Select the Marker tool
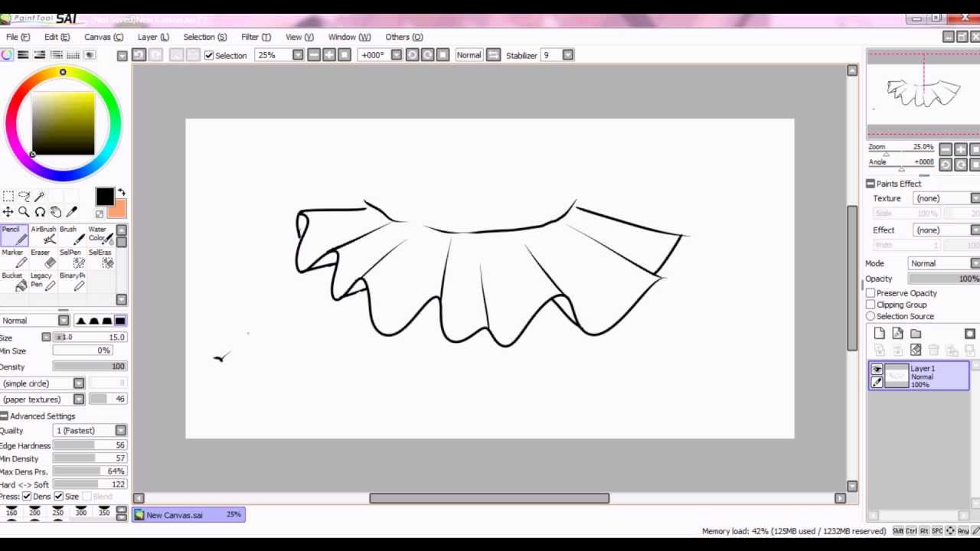980x551 pixels. tap(15, 259)
